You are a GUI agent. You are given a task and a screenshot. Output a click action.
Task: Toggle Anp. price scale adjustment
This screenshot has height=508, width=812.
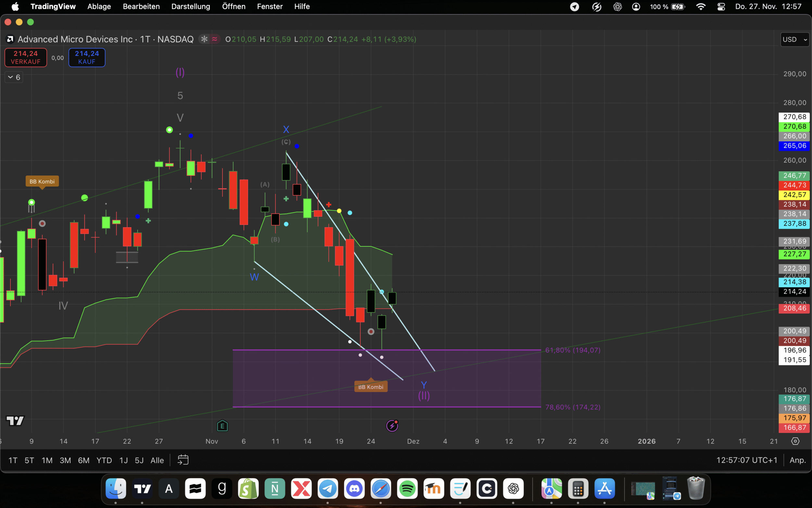pos(798,460)
